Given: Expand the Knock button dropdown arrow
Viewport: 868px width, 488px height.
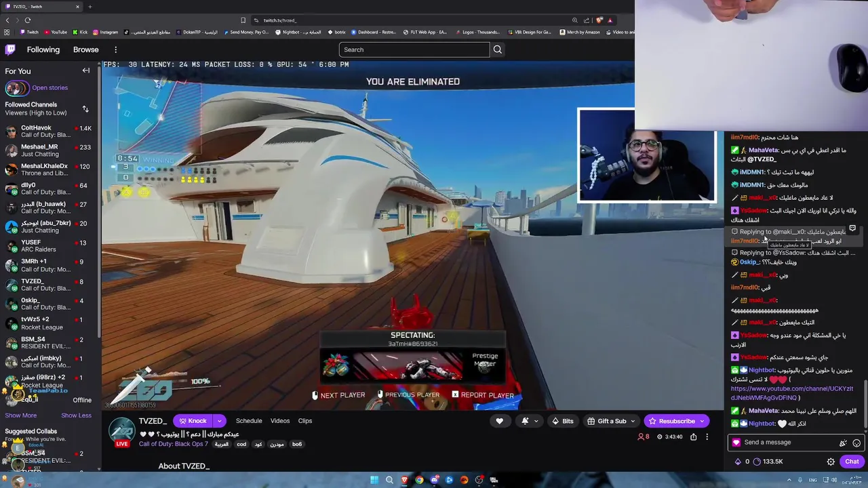Looking at the screenshot, I should [x=219, y=421].
